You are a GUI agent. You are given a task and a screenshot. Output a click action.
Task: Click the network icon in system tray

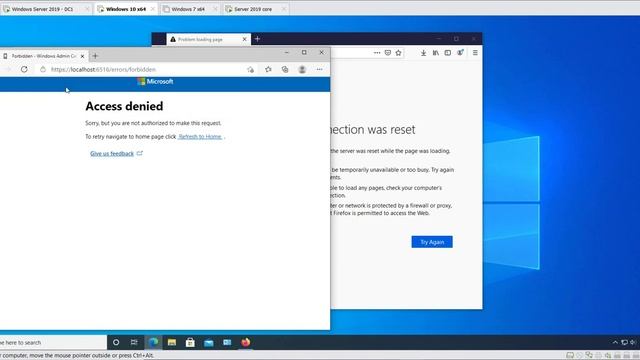(624, 342)
